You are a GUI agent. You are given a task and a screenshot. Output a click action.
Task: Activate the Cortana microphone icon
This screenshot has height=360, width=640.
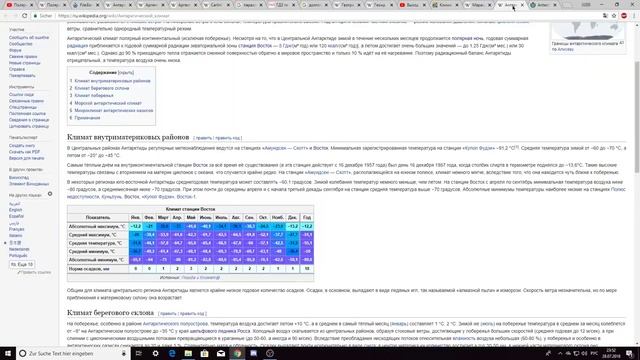pos(124,353)
